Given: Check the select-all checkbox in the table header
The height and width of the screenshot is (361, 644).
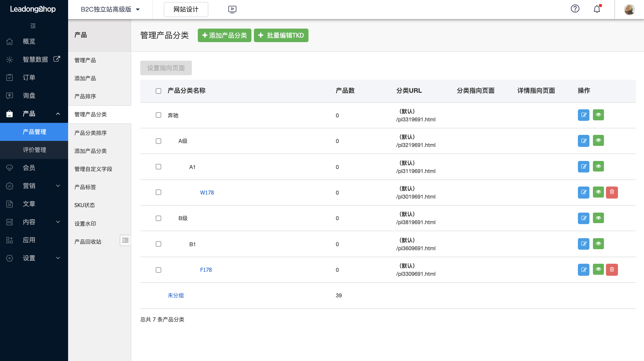Looking at the screenshot, I should [158, 91].
